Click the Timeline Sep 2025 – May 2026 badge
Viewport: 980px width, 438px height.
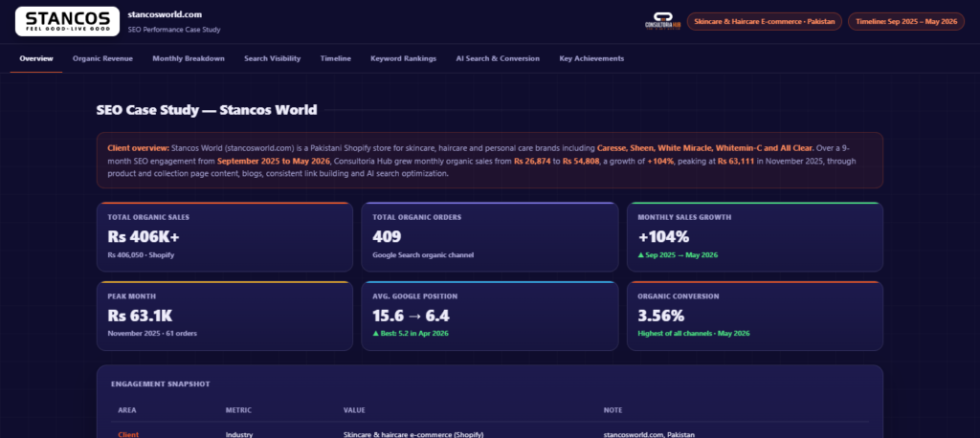[906, 21]
